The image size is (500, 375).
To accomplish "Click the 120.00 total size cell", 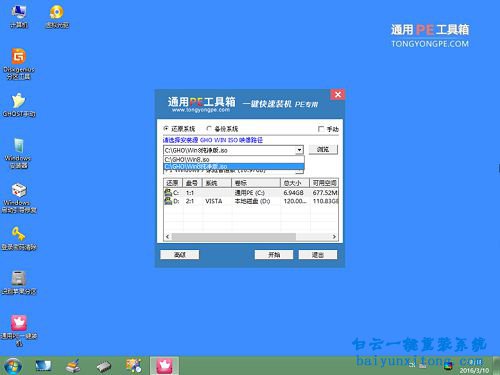I will tap(295, 201).
